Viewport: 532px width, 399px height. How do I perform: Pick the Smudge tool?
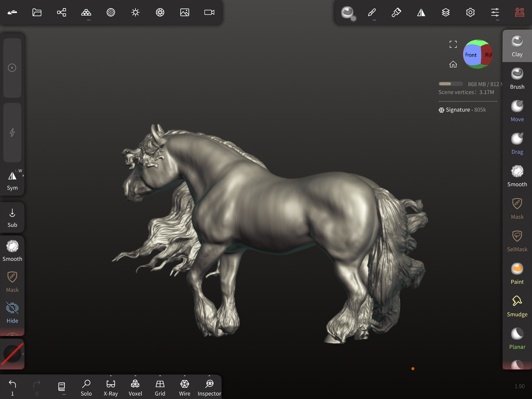(x=517, y=306)
